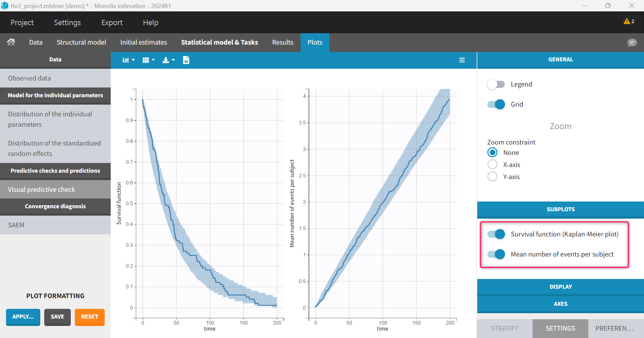Click the orange RESET button
The height and width of the screenshot is (338, 644).
[x=90, y=317]
